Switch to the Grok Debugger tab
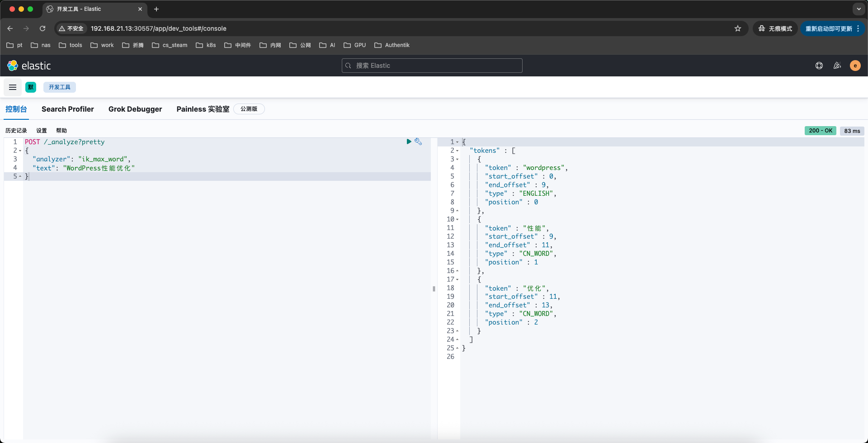Viewport: 868px width, 443px height. click(135, 109)
